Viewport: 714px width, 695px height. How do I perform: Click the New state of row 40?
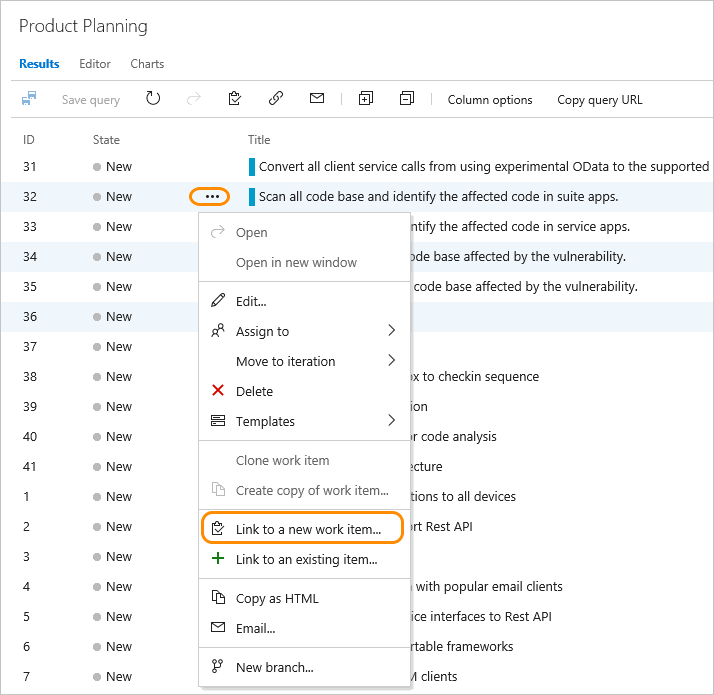point(118,437)
